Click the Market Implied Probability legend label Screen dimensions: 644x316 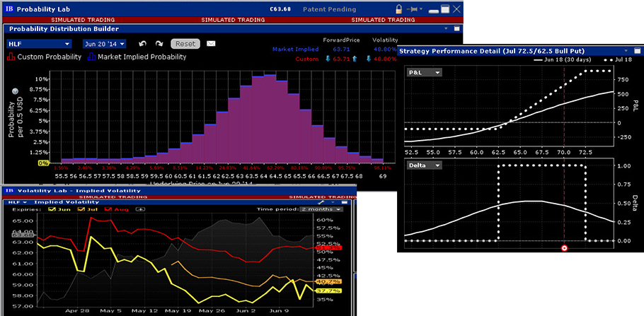coord(142,57)
